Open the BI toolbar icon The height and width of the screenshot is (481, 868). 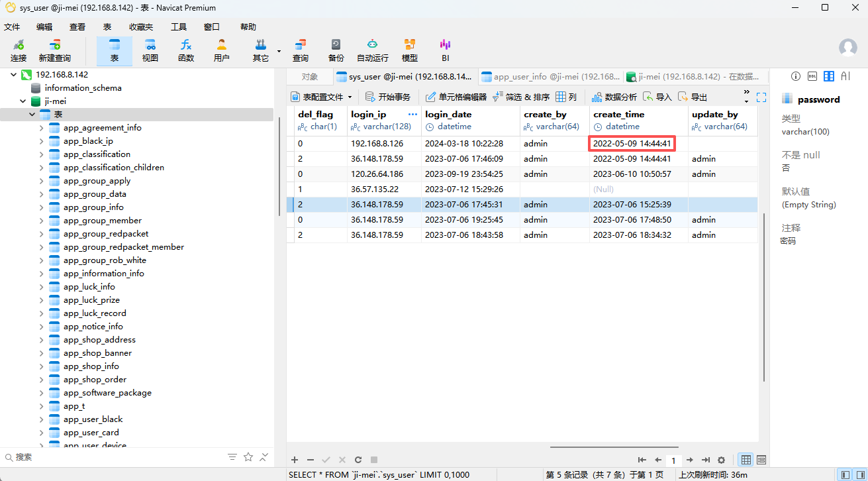click(446, 50)
